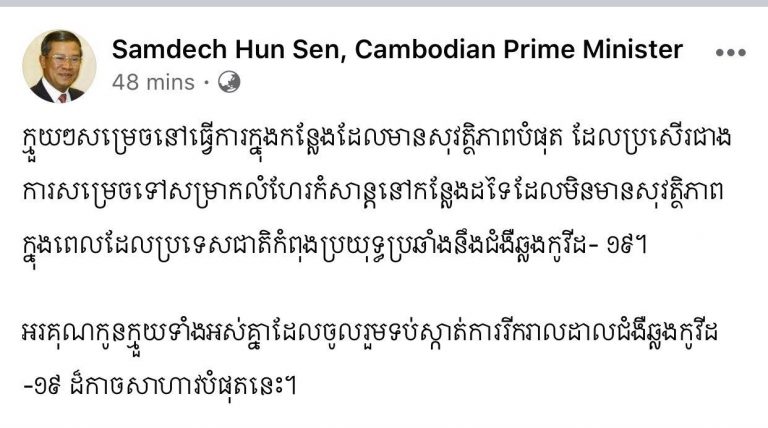Click the red tie in the profile photo
The height and width of the screenshot is (428, 768).
click(x=63, y=97)
